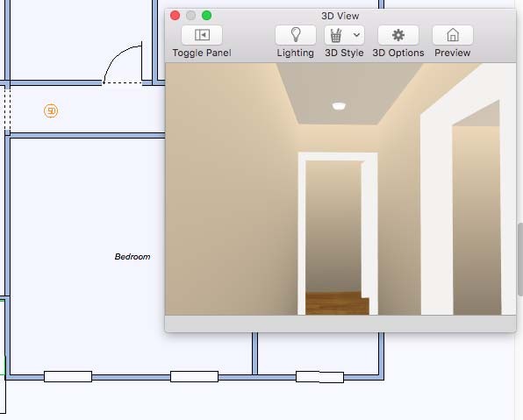Zoom the 3D View window with green button
The height and width of the screenshot is (420, 523).
pos(207,15)
